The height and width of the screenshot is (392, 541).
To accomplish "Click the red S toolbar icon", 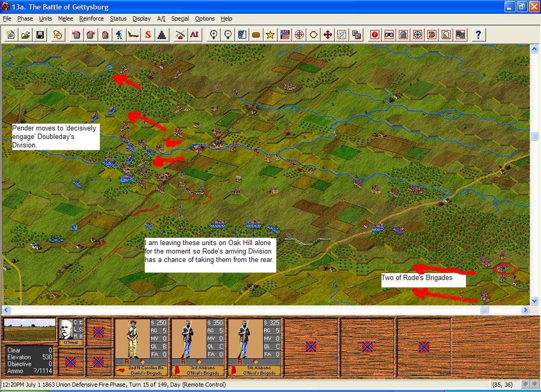I will coord(148,34).
